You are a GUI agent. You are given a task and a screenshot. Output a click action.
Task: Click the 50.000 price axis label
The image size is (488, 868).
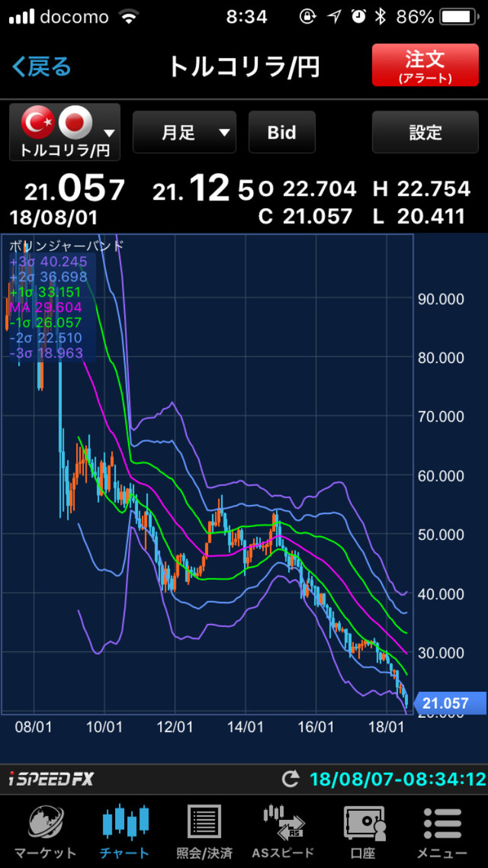click(439, 535)
